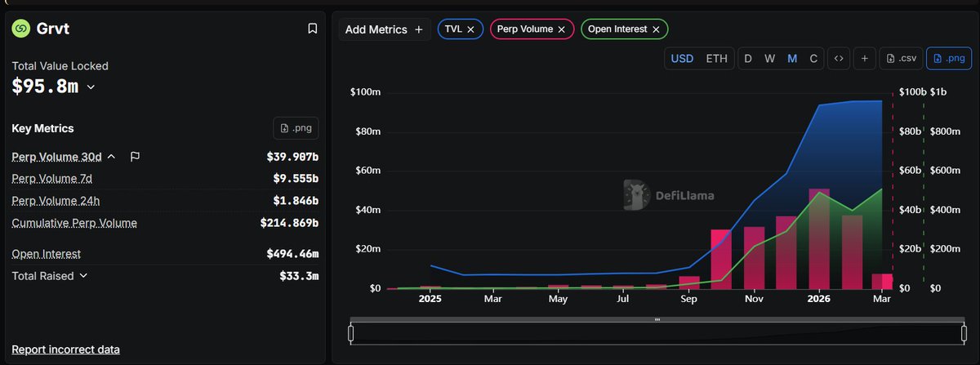Click Perp Volume 24h label
This screenshot has width=980, height=365.
click(56, 200)
